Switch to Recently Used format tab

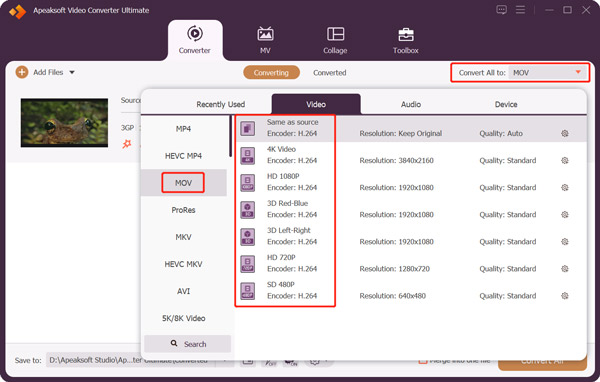pos(220,104)
